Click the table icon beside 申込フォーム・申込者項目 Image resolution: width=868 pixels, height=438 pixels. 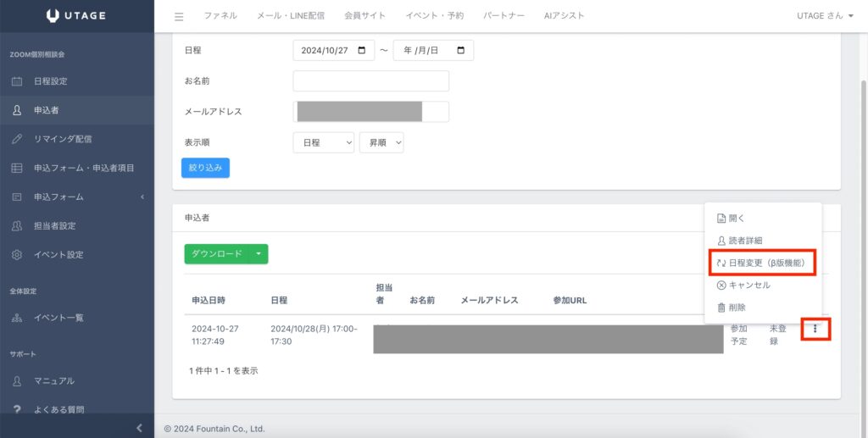coord(17,168)
